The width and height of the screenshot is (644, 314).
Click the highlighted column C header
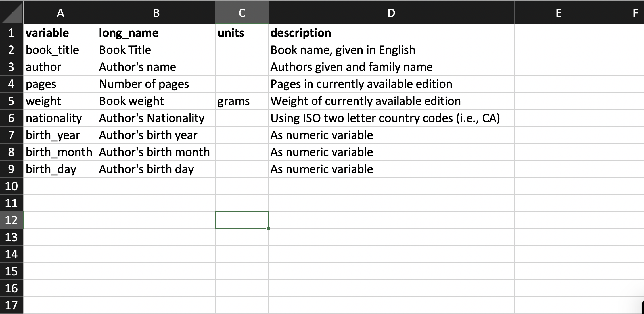242,13
